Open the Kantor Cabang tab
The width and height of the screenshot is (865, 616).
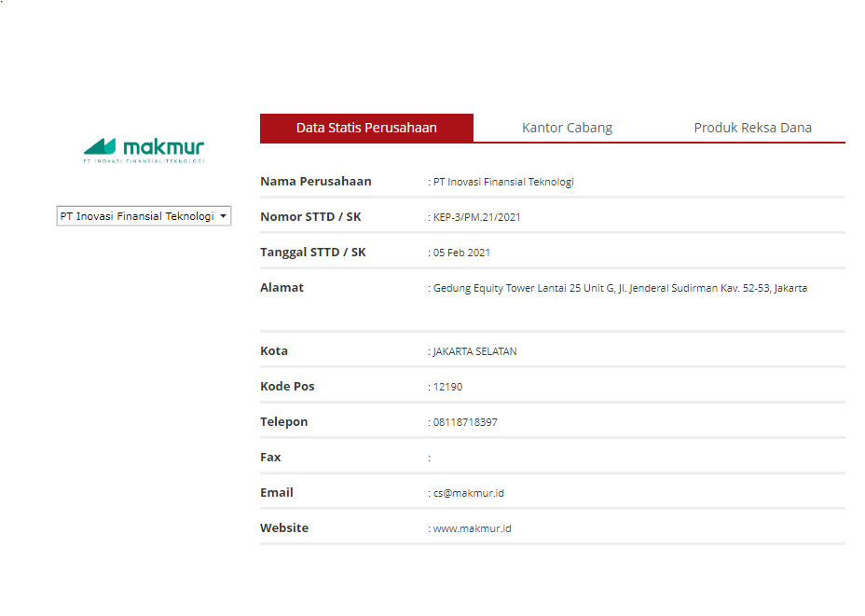coord(567,128)
